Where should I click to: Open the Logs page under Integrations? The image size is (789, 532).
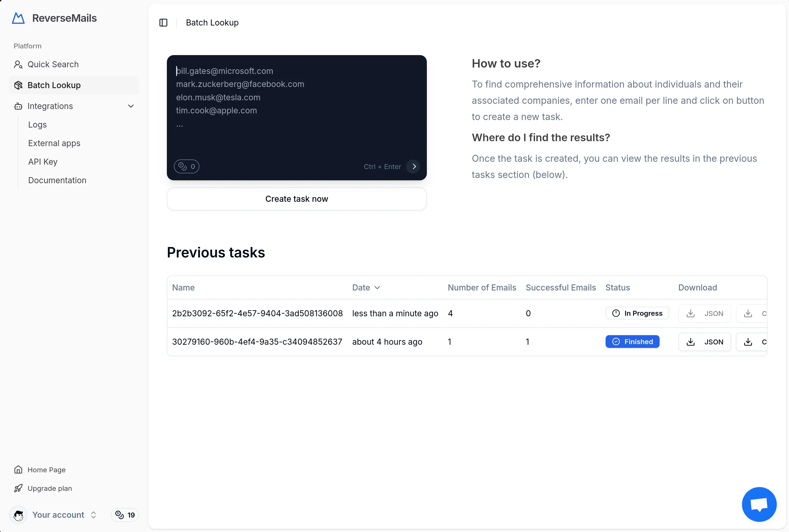[37, 124]
